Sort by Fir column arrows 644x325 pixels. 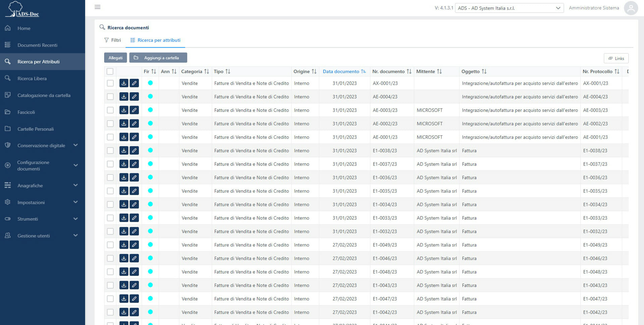coord(154,71)
